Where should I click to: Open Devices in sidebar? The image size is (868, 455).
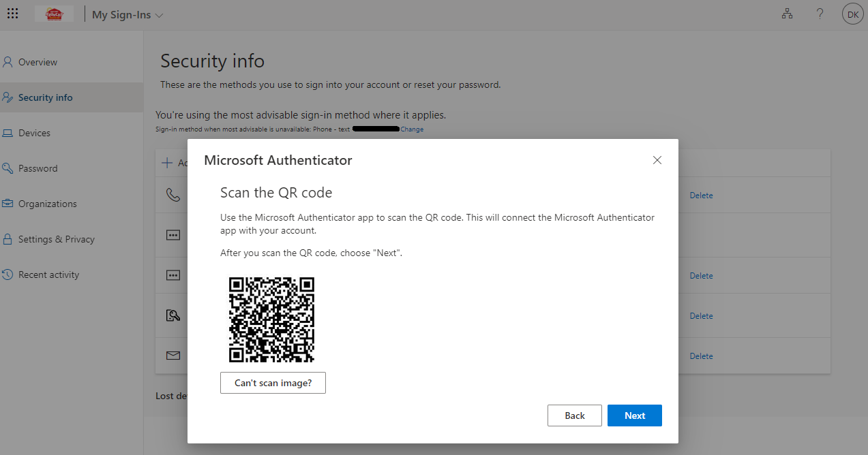(34, 133)
